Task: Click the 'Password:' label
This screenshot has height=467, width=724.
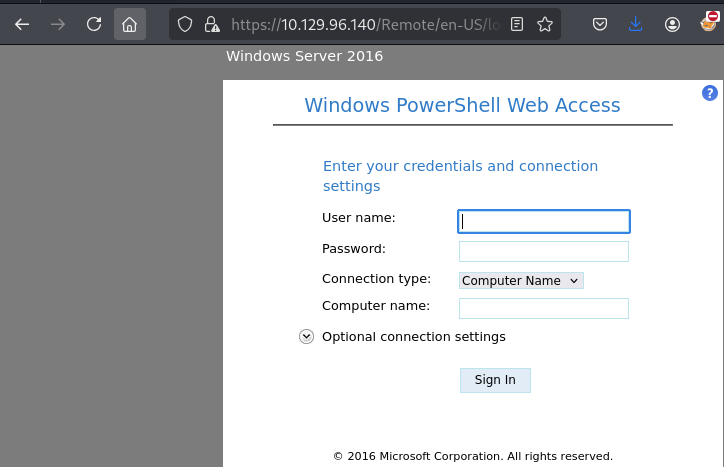Action: (x=354, y=249)
